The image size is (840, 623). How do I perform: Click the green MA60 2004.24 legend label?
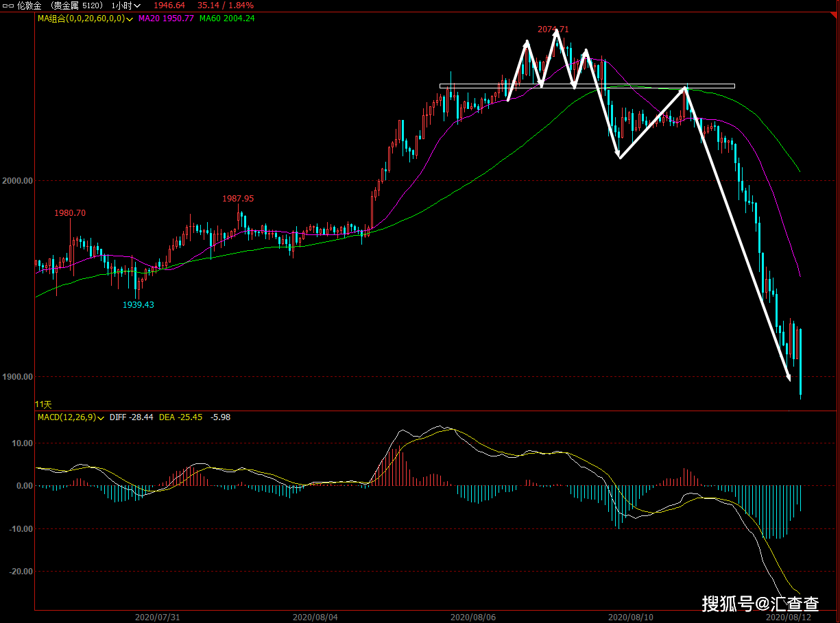point(227,19)
